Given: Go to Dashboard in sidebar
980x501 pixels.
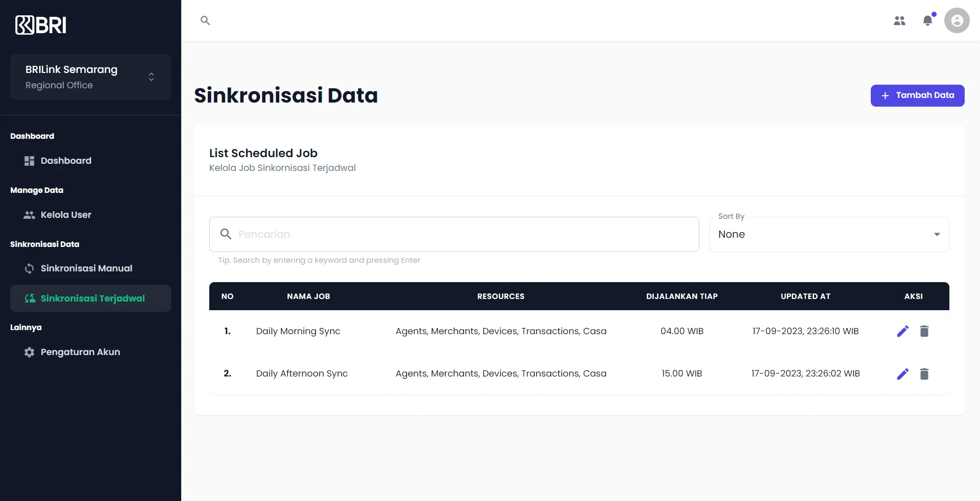Looking at the screenshot, I should click(66, 161).
